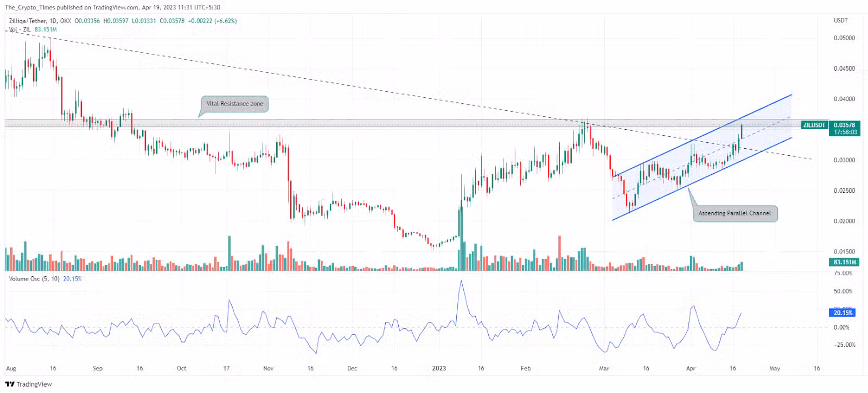
Task: Click the blue 20.15% oscillator axis label
Action: tap(843, 313)
